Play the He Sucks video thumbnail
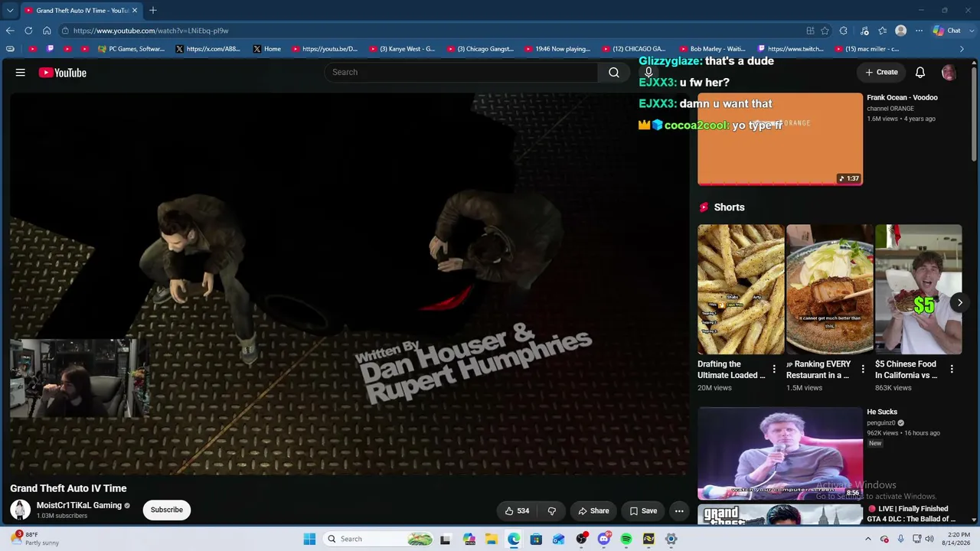 pos(780,454)
